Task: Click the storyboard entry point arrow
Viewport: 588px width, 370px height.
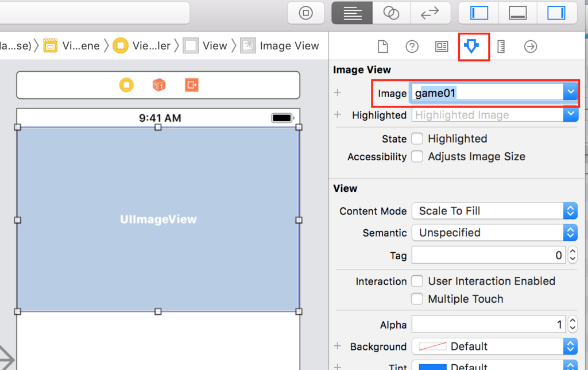Action: [x=7, y=359]
